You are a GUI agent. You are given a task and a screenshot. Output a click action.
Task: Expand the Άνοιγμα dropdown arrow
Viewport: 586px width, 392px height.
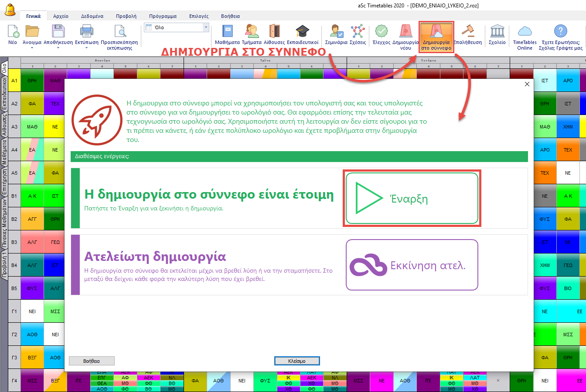click(32, 48)
